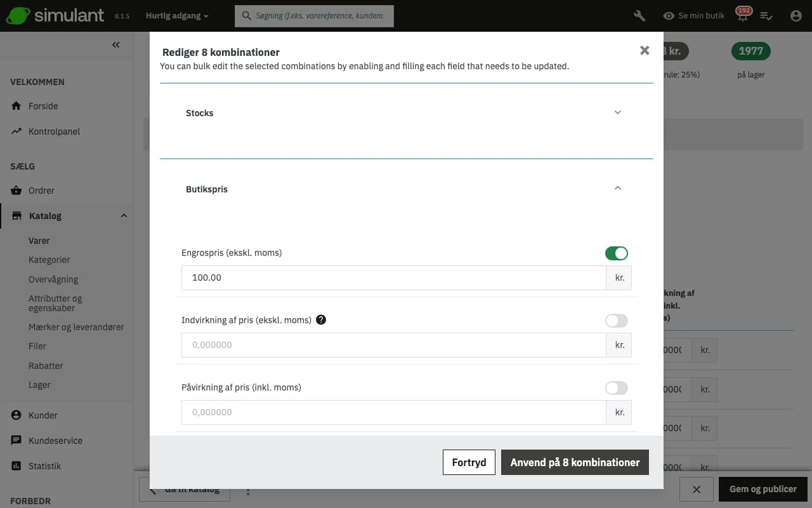Open Ordrer in the sidebar menu
The width and height of the screenshot is (812, 508).
click(41, 190)
